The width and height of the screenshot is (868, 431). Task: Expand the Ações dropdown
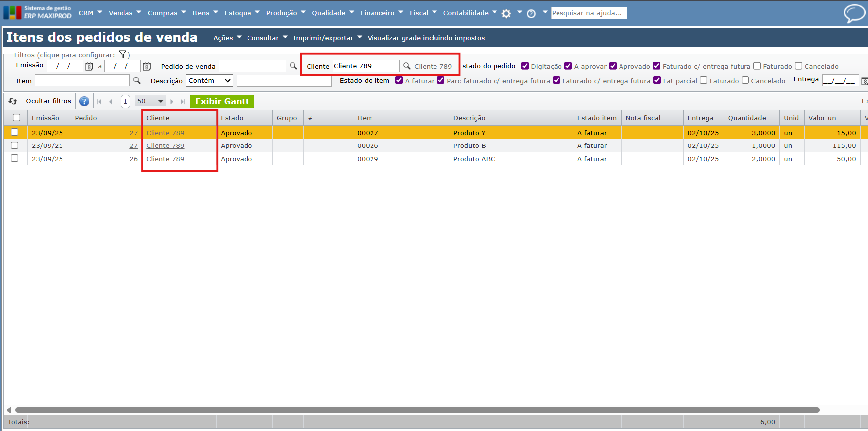(227, 38)
